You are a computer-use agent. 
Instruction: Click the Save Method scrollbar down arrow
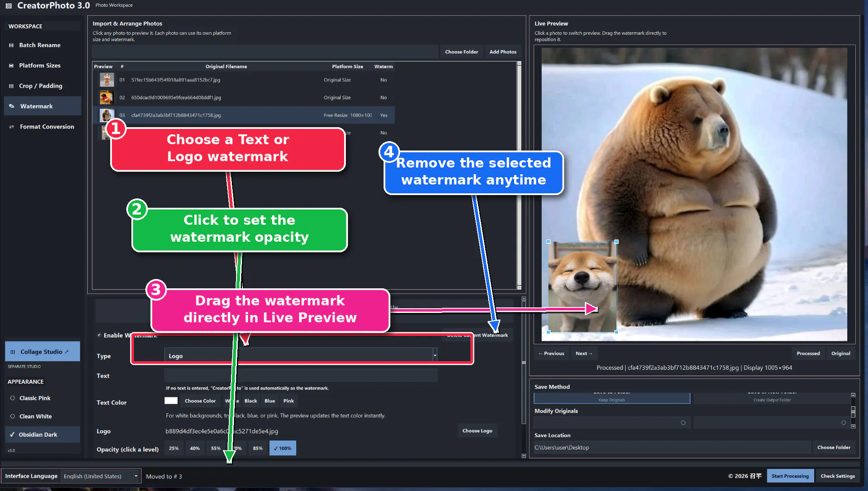(853, 427)
